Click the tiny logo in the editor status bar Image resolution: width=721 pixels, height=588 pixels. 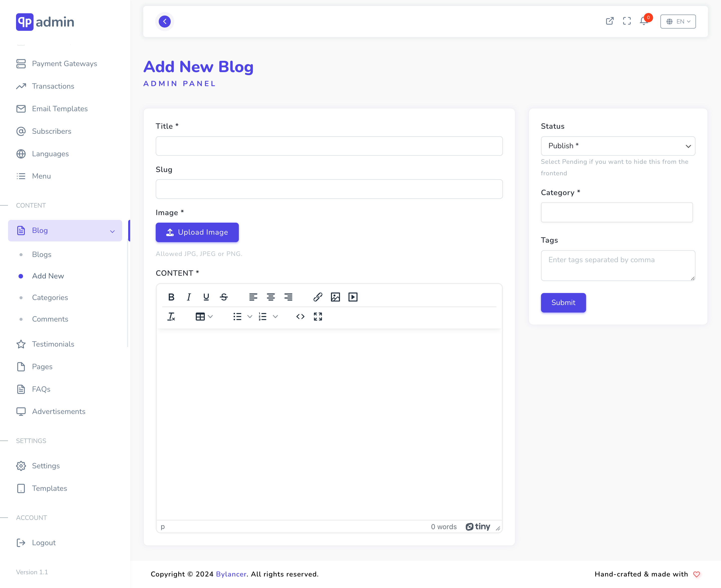(x=478, y=527)
